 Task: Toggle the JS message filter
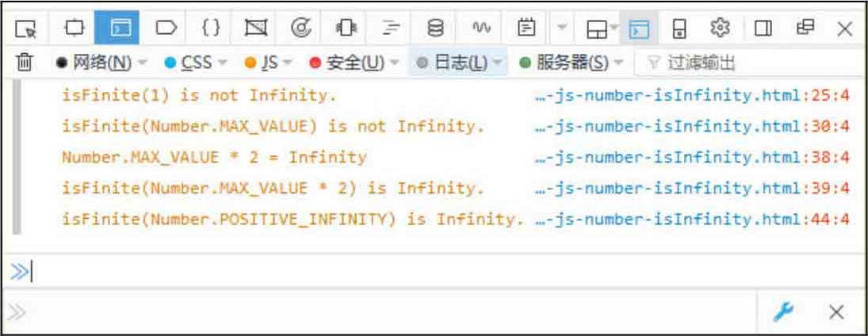click(x=262, y=63)
